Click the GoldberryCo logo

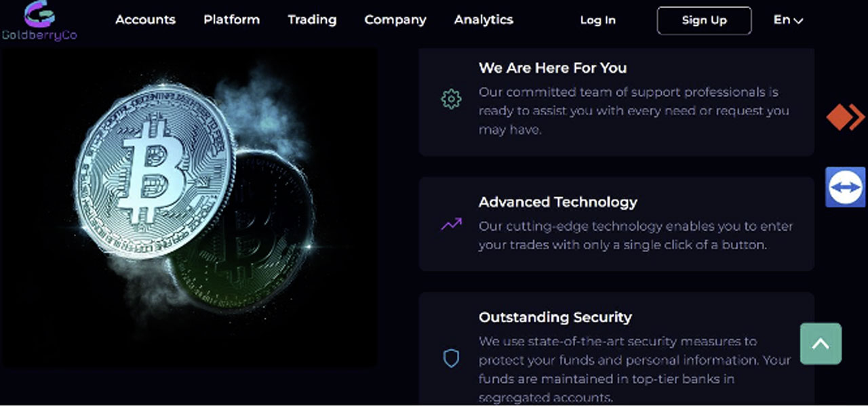point(39,20)
